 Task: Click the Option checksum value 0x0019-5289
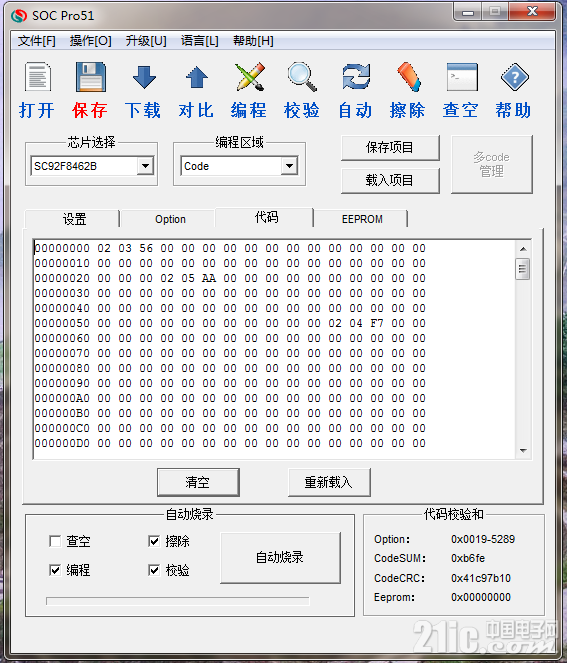click(x=483, y=539)
